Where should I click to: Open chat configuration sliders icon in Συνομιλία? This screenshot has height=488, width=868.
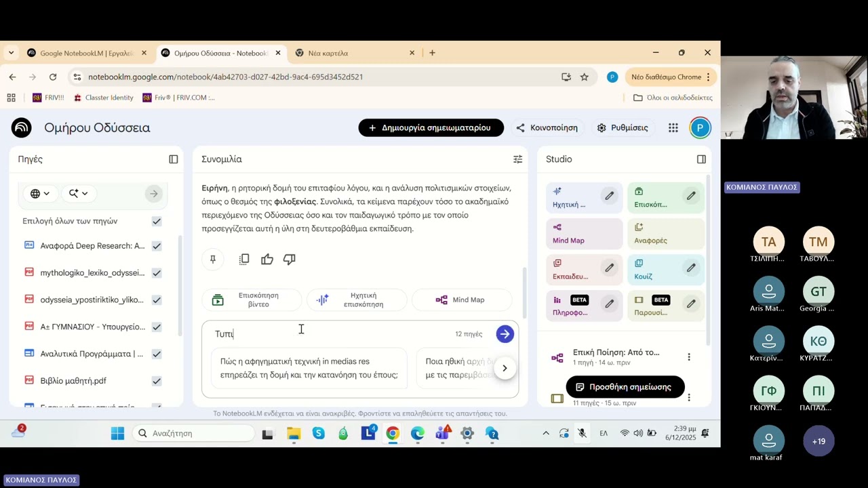(517, 159)
